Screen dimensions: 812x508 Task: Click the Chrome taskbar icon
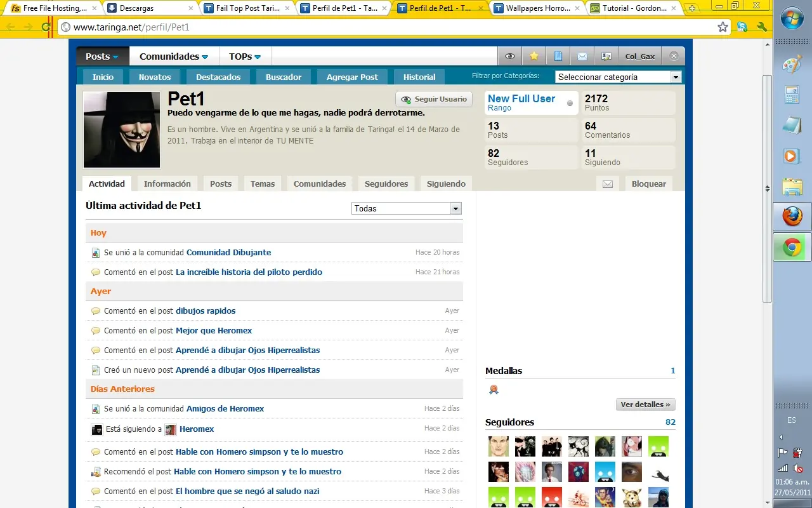pyautogui.click(x=792, y=247)
